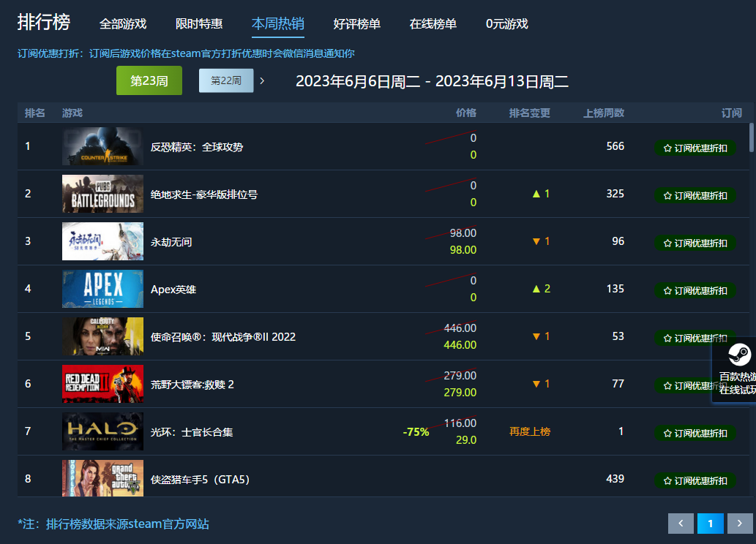Screen dimensions: 756x544
Task: Click the 绝地求生-豪华版排位号 title
Action: pos(204,194)
